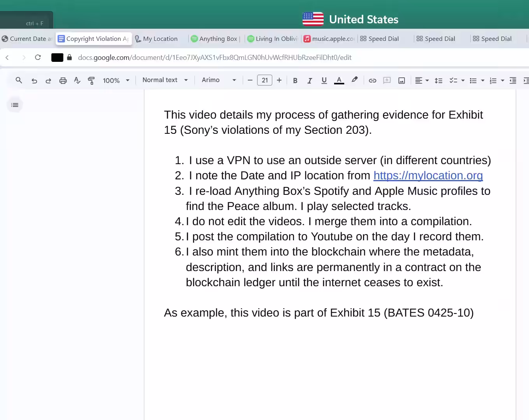Redo the last action
Viewport: 529px width, 420px height.
48,80
